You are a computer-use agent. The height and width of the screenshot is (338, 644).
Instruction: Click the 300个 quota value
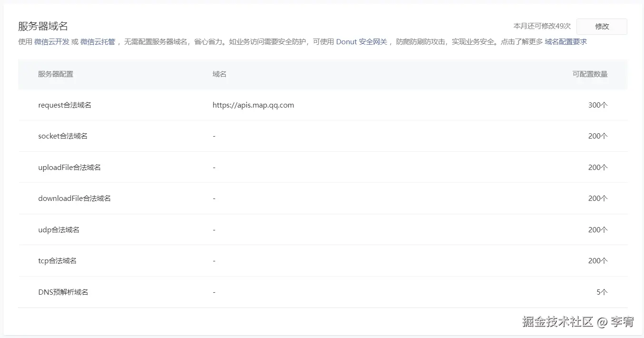click(x=598, y=105)
